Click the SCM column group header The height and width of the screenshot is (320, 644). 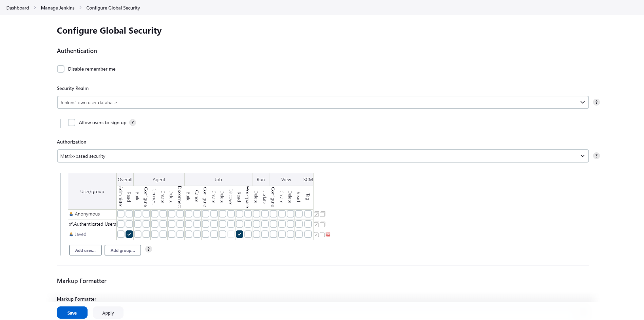coord(308,180)
